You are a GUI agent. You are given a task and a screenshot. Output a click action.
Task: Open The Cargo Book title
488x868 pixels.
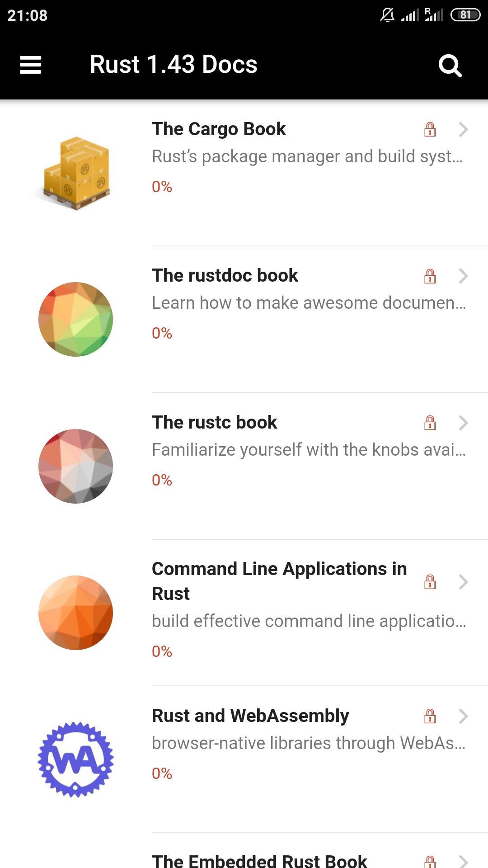[219, 129]
